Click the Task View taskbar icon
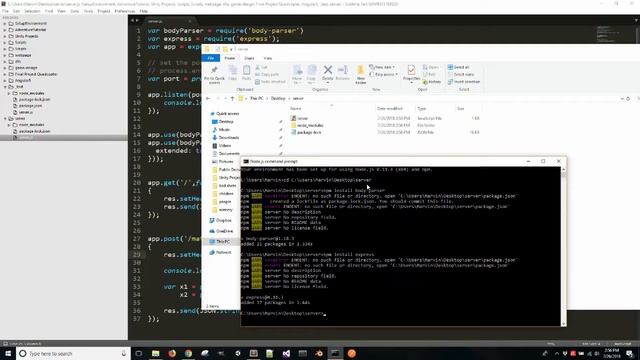 pyautogui.click(x=139, y=353)
